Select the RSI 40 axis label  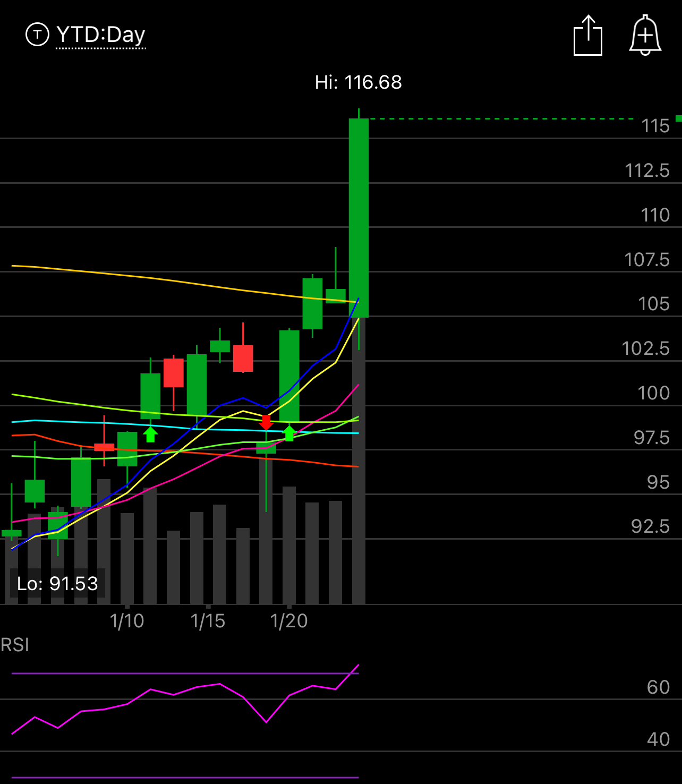(x=659, y=739)
